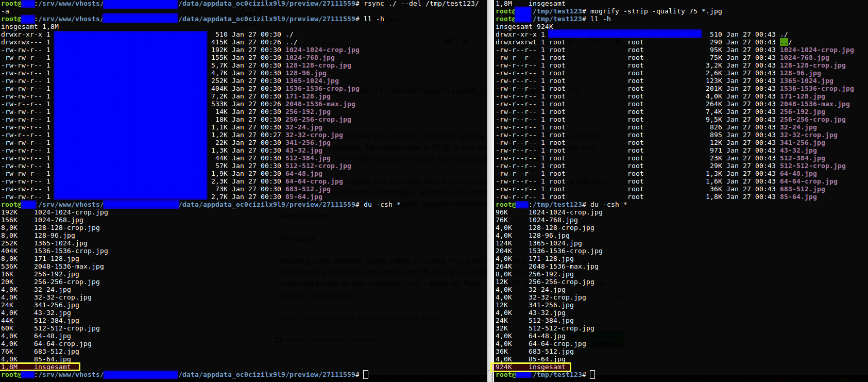This screenshot has width=868, height=382.
Task: Click 2048-1536-max.jpg filename in left ll listing
Action: click(x=320, y=104)
